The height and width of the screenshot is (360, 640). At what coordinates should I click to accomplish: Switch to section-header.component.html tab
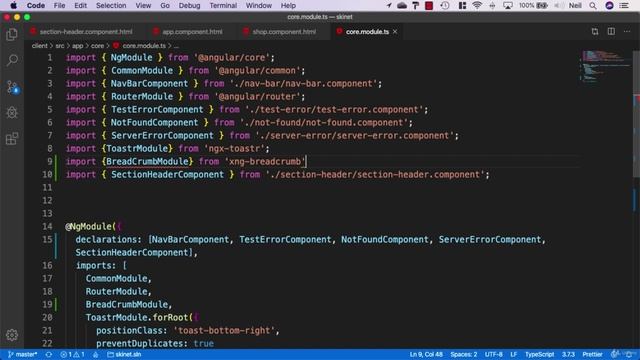pyautogui.click(x=81, y=31)
